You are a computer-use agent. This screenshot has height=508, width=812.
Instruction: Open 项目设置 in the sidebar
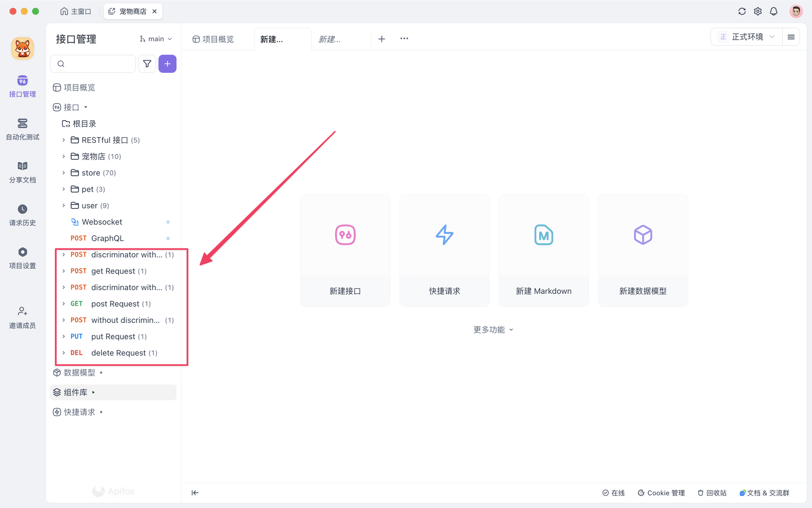22,258
